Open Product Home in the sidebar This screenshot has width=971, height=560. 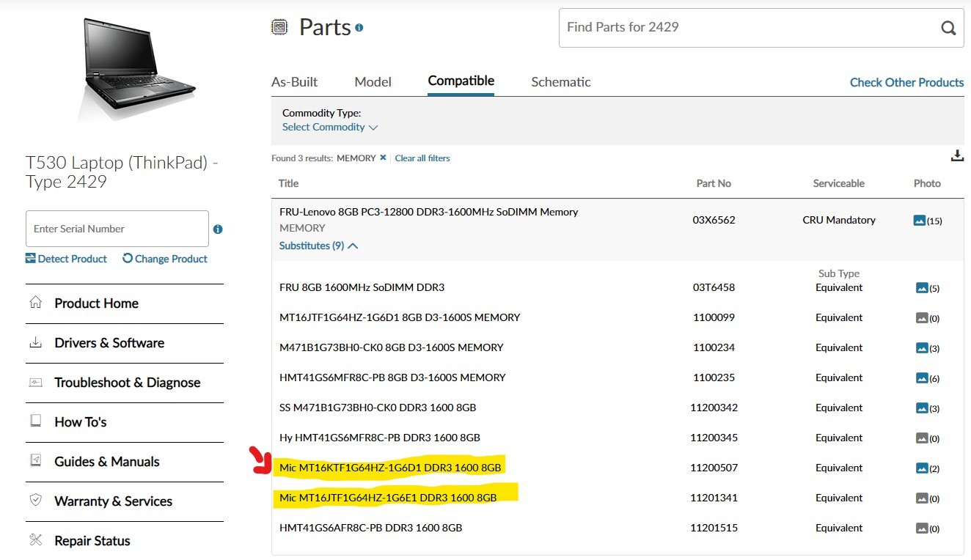pos(96,303)
